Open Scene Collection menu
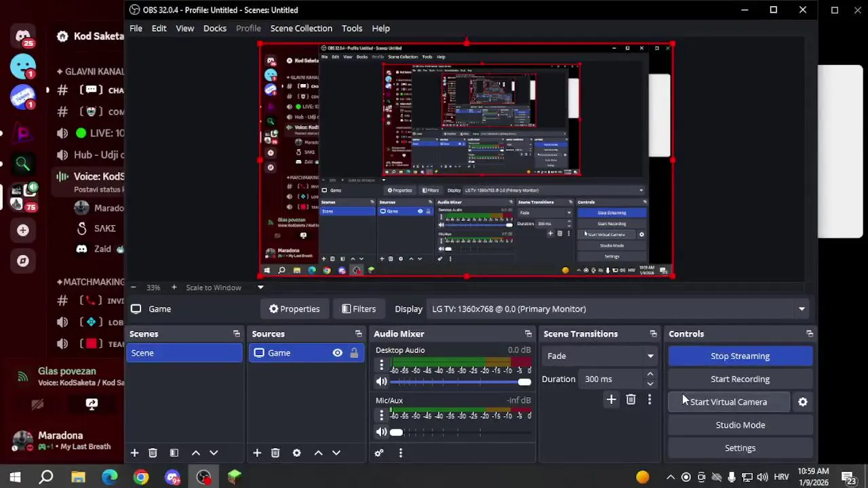The width and height of the screenshot is (868, 488). pos(301,28)
